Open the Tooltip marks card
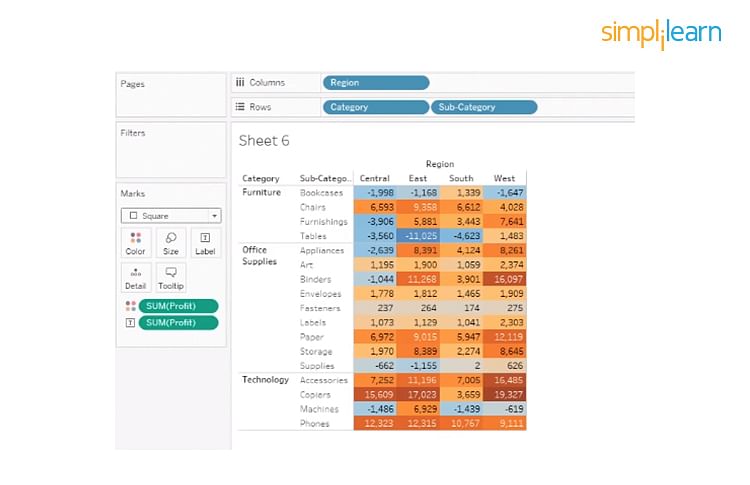Image resolution: width=750 pixels, height=485 pixels. (x=170, y=276)
